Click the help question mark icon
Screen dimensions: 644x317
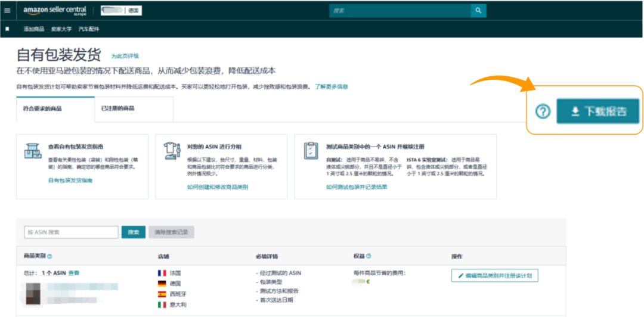coord(543,111)
